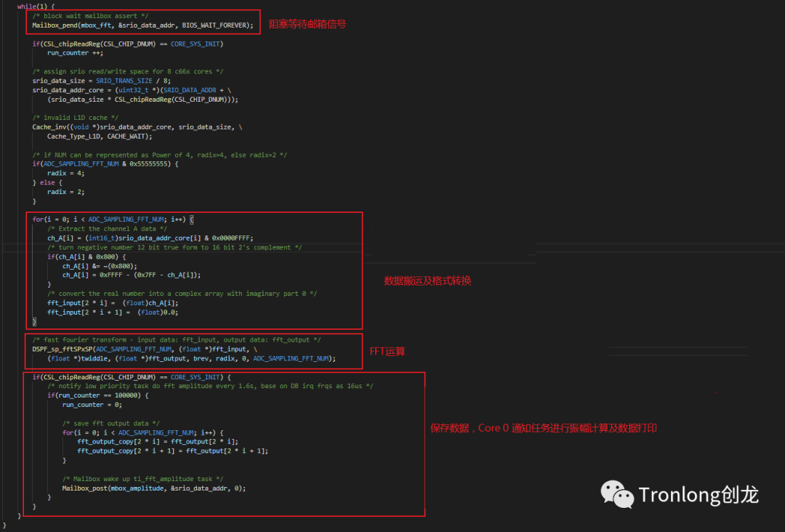Place cursor on the while(1) line
The width and height of the screenshot is (785, 532).
(36, 6)
